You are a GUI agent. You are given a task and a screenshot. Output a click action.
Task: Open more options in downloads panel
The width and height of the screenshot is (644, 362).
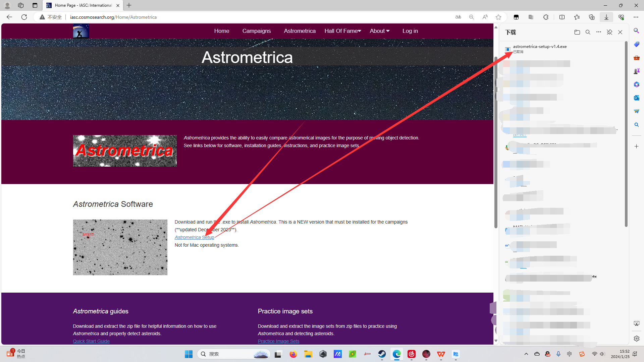click(x=599, y=32)
